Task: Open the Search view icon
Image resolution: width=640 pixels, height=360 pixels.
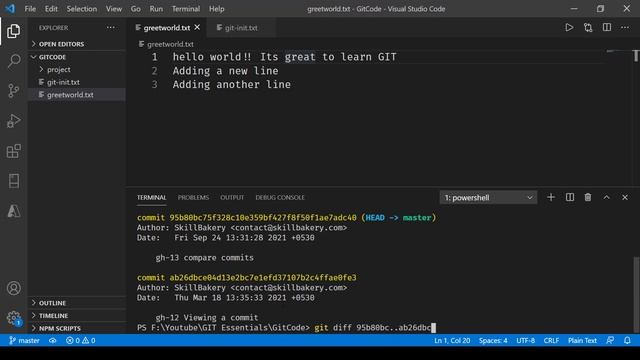Action: 13,61
